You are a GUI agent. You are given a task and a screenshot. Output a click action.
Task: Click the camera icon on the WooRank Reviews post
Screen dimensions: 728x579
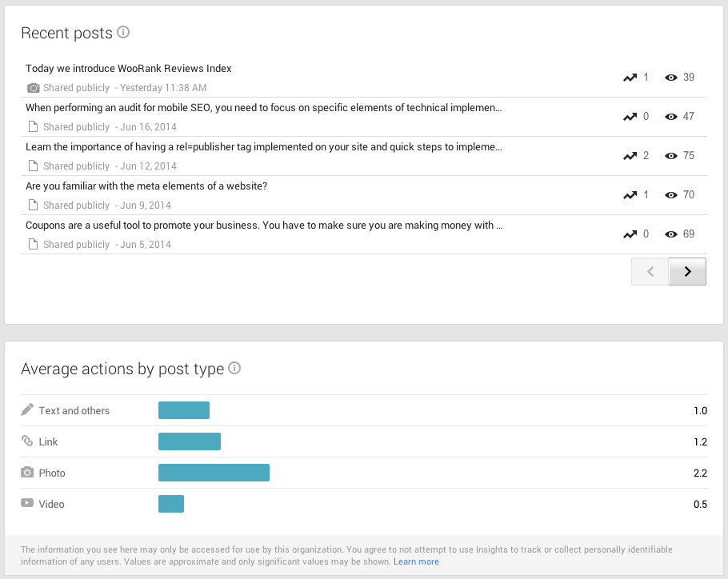(33, 88)
